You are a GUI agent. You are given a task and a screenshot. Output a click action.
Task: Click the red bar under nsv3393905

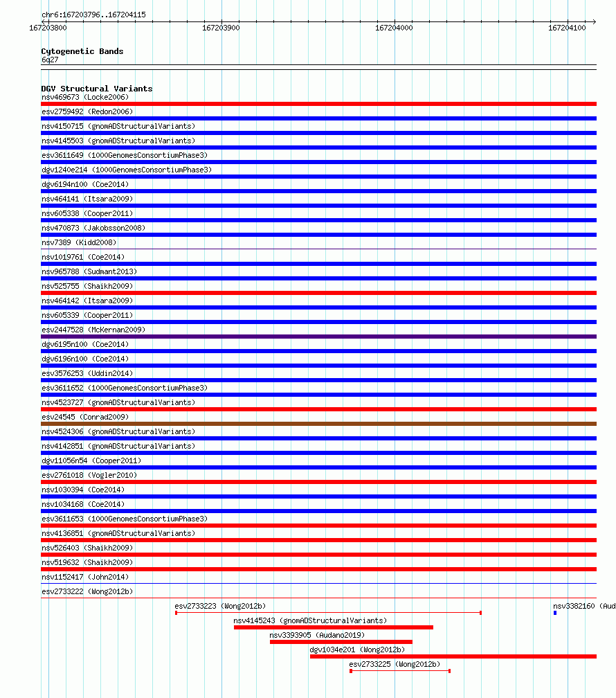341,642
